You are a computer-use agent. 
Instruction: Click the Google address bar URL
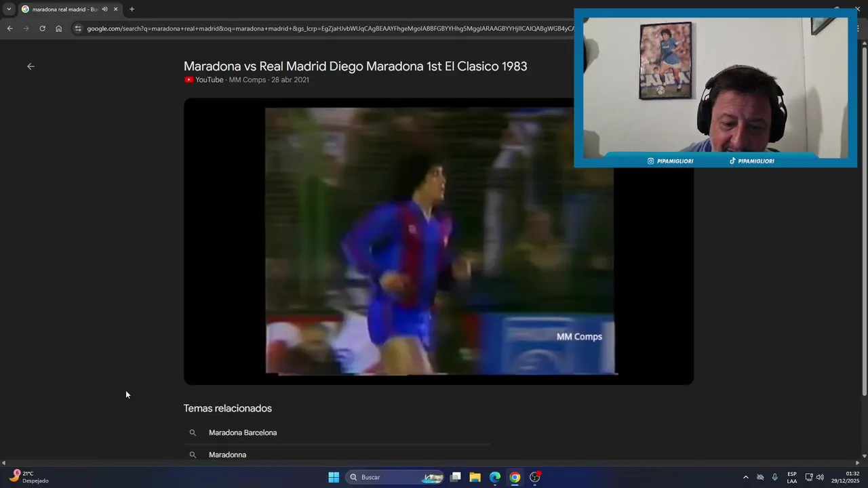click(331, 28)
